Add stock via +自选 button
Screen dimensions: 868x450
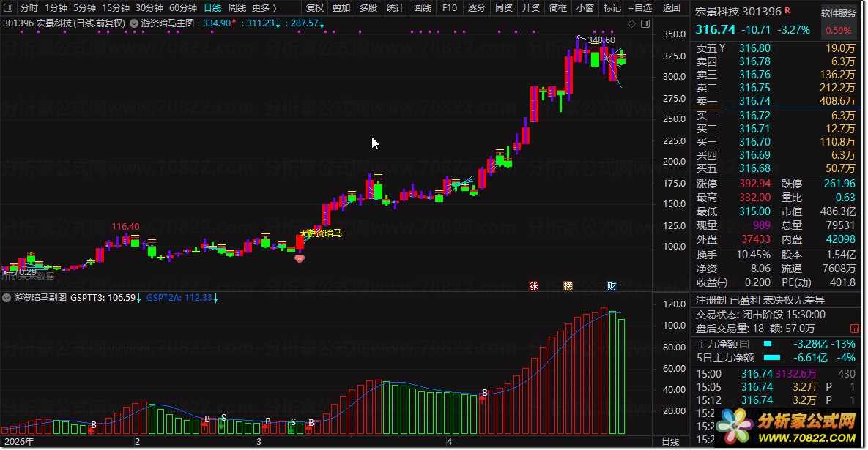click(640, 8)
